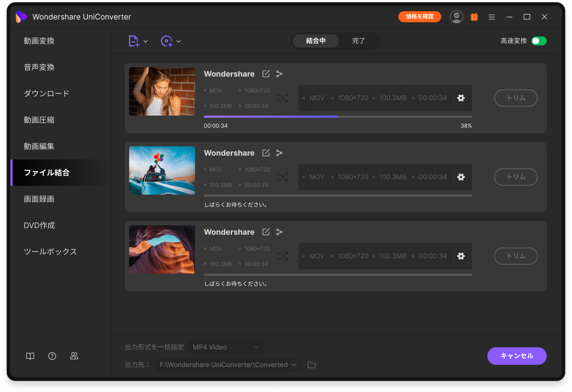
Task: Open settings gear for second video
Action: tap(461, 177)
